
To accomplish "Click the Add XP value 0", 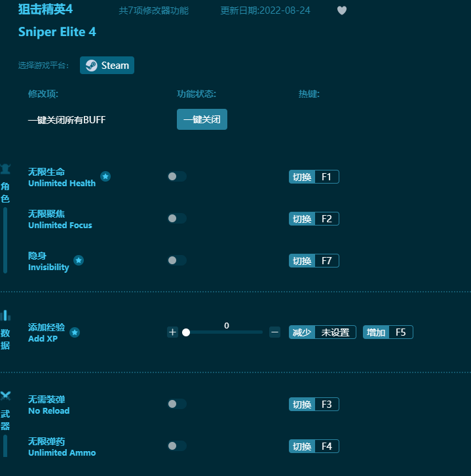I will tap(227, 325).
